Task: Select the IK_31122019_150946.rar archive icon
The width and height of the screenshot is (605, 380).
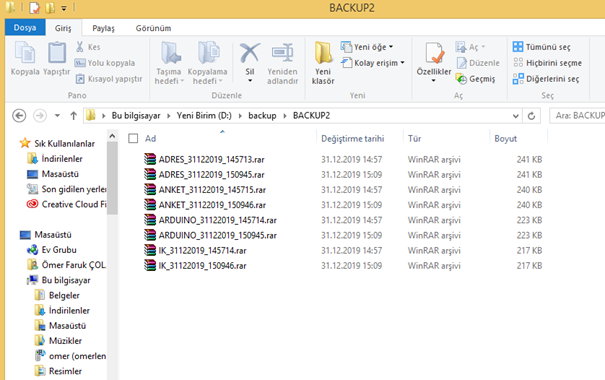Action: click(150, 265)
